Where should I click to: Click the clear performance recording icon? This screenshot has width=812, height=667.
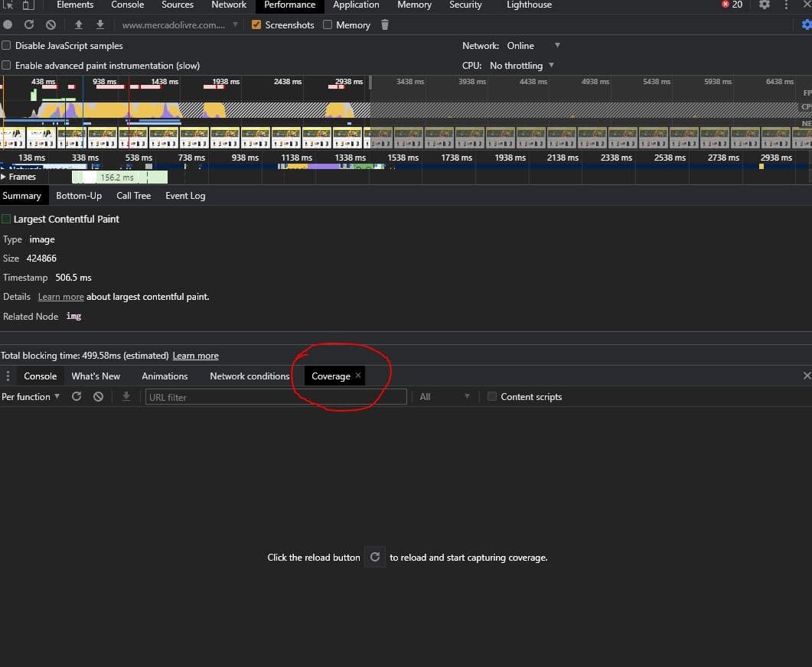click(x=51, y=24)
